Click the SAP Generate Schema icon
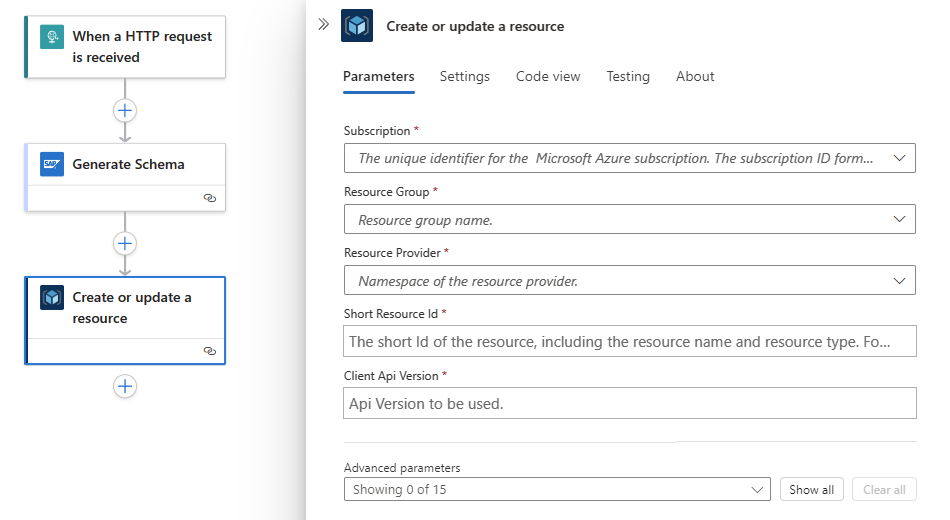 [x=52, y=164]
